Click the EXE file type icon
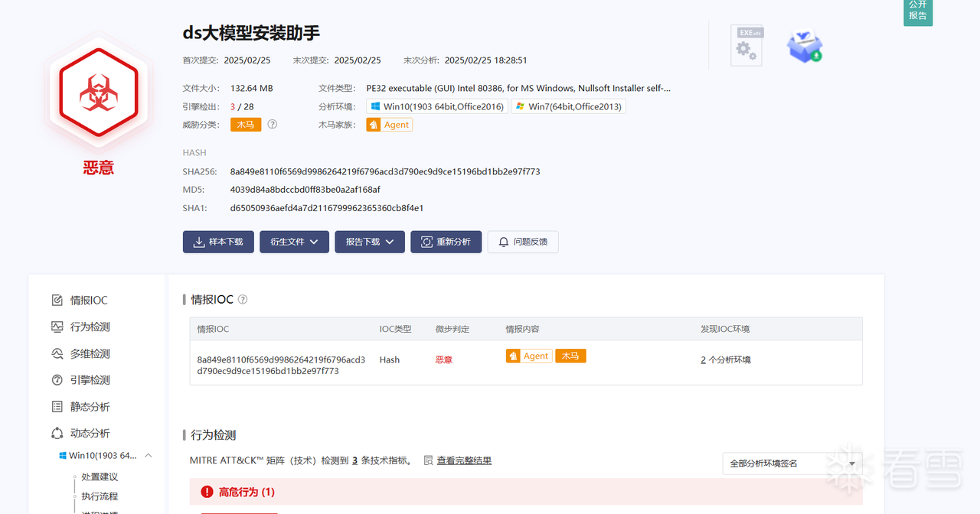The image size is (980, 514). [746, 45]
